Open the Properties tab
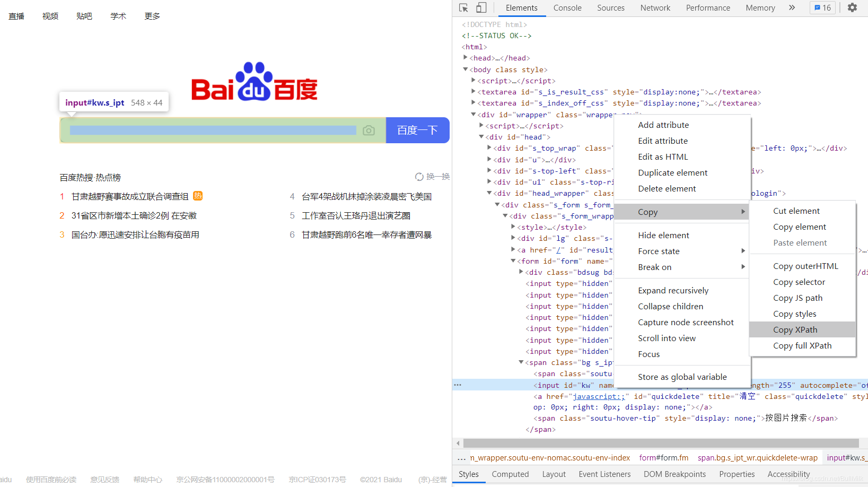The width and height of the screenshot is (868, 487). pos(737,474)
